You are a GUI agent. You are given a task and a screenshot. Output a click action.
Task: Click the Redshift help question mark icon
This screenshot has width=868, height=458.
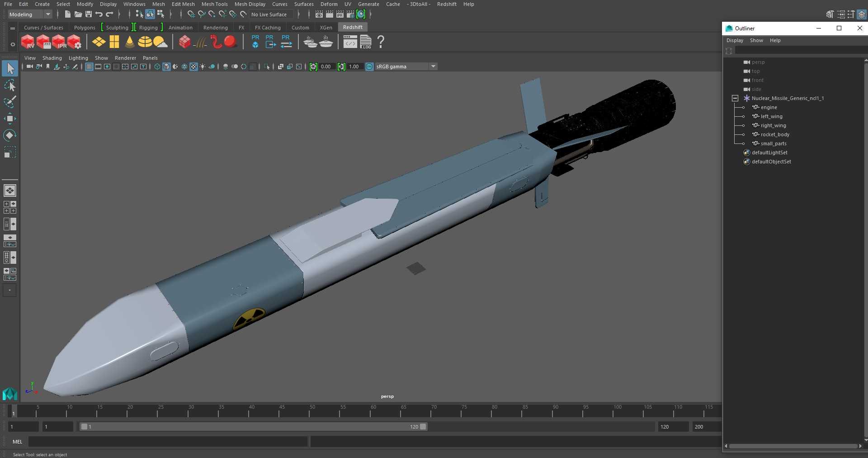click(381, 42)
